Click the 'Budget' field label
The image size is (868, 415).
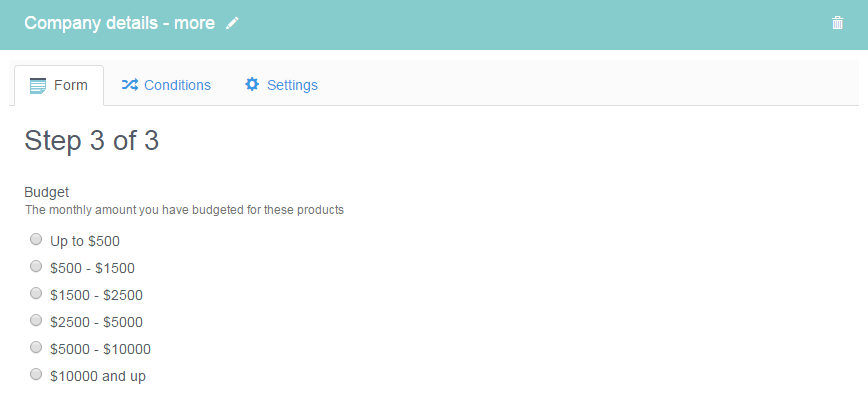46,193
